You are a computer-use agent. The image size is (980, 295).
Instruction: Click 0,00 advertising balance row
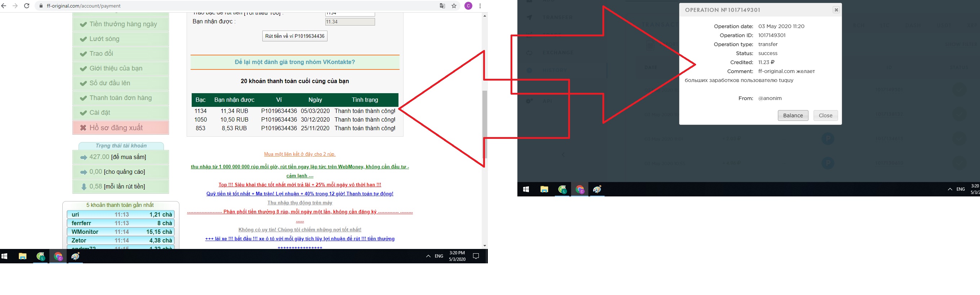click(121, 172)
